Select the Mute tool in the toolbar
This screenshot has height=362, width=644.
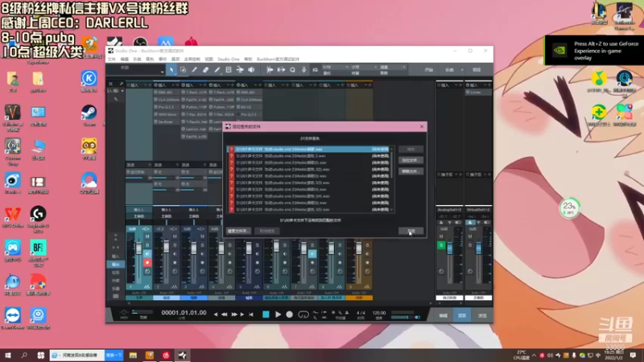click(x=229, y=70)
